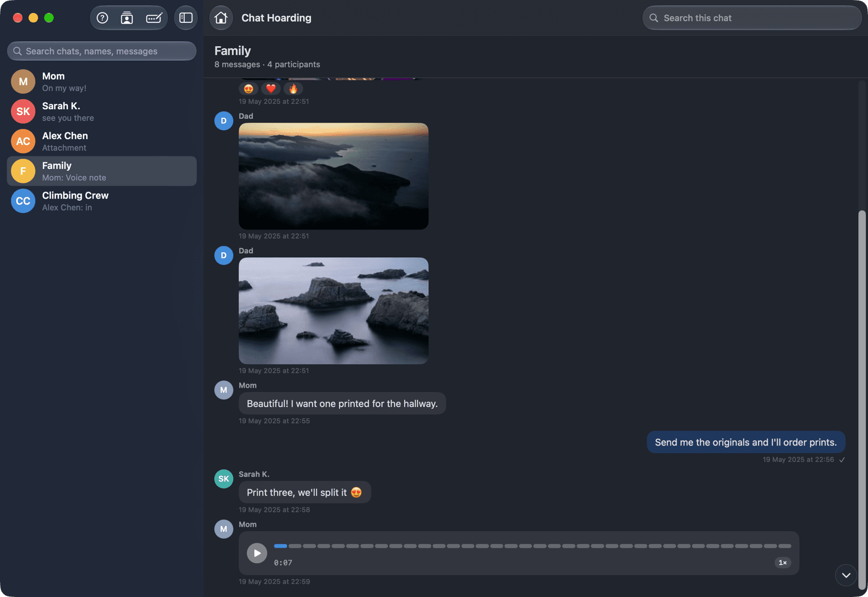Click the red heart reaction

coord(271,89)
